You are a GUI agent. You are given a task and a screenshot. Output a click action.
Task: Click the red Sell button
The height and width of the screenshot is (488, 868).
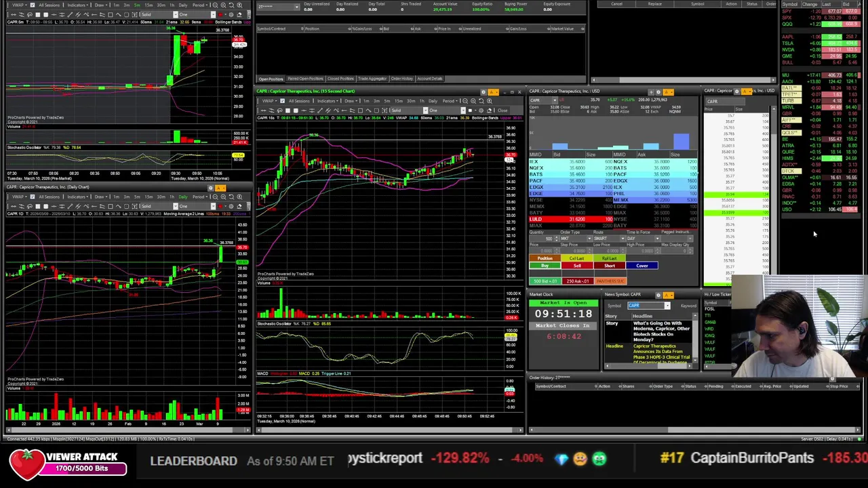[x=577, y=266]
